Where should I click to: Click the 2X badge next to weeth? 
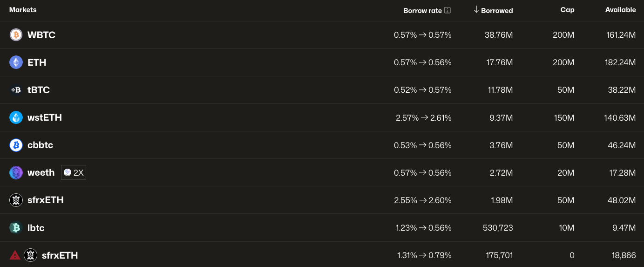pos(74,172)
